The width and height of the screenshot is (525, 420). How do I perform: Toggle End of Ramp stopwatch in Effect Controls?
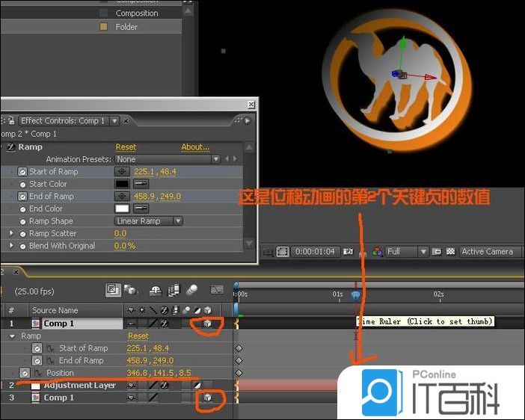(22, 197)
